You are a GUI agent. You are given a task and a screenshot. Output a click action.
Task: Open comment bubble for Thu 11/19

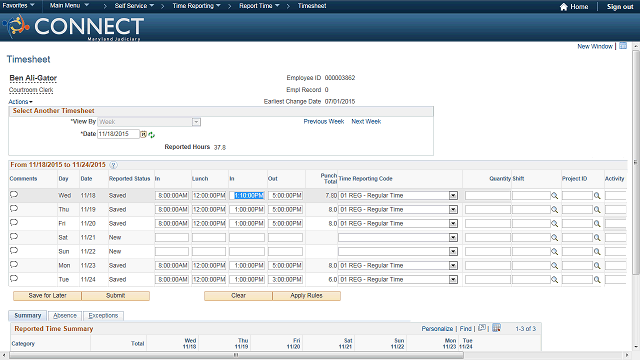14,209
